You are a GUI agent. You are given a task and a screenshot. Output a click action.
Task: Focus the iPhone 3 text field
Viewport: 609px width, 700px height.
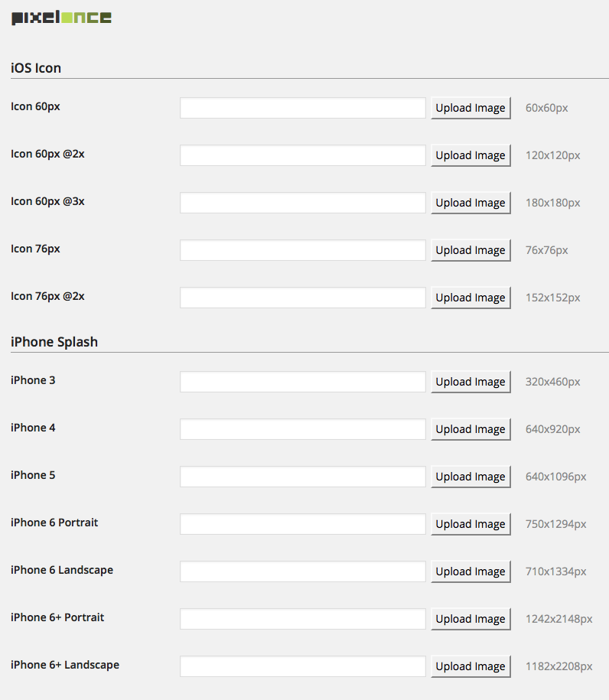pos(303,382)
